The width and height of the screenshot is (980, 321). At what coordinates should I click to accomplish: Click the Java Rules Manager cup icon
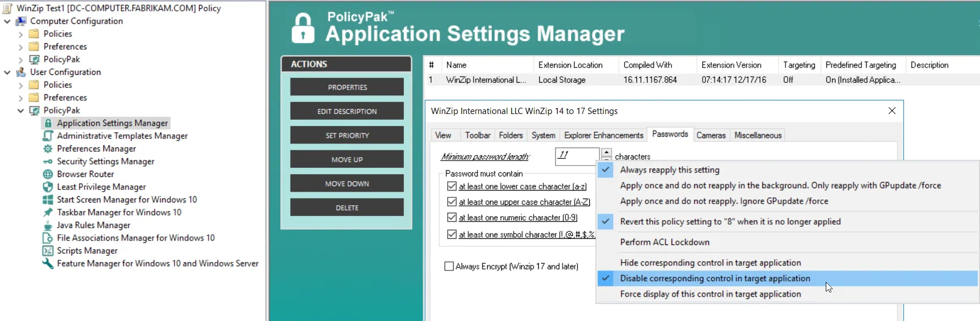[x=48, y=225]
